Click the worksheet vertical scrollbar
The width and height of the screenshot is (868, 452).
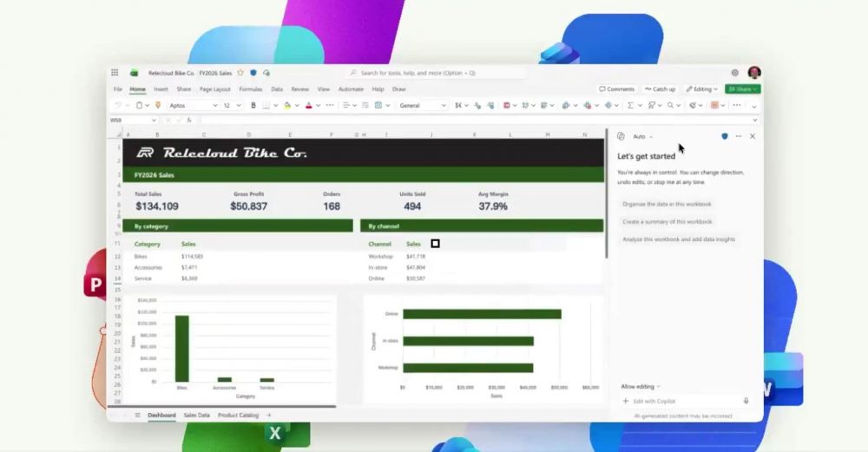[607, 193]
